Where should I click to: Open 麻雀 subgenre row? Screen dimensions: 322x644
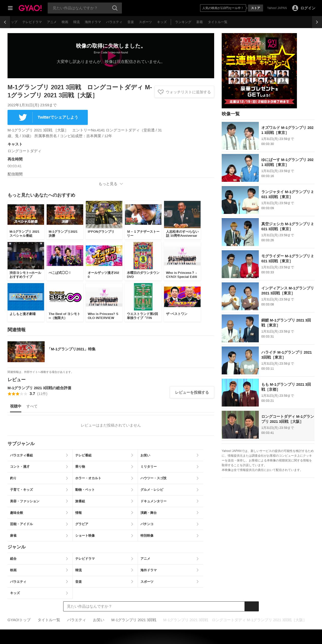click(x=40, y=536)
